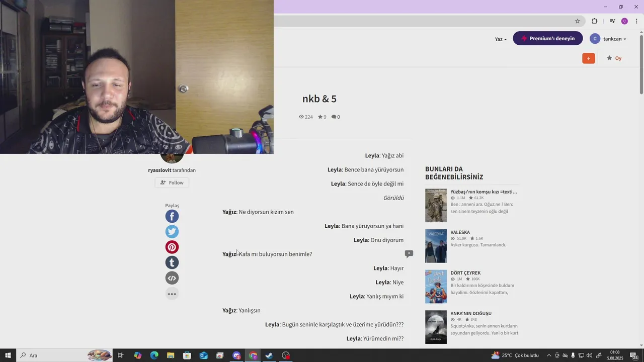Click the line 'Leyla: Sence de öyle değil mi'
The width and height of the screenshot is (644, 362).
(x=367, y=184)
